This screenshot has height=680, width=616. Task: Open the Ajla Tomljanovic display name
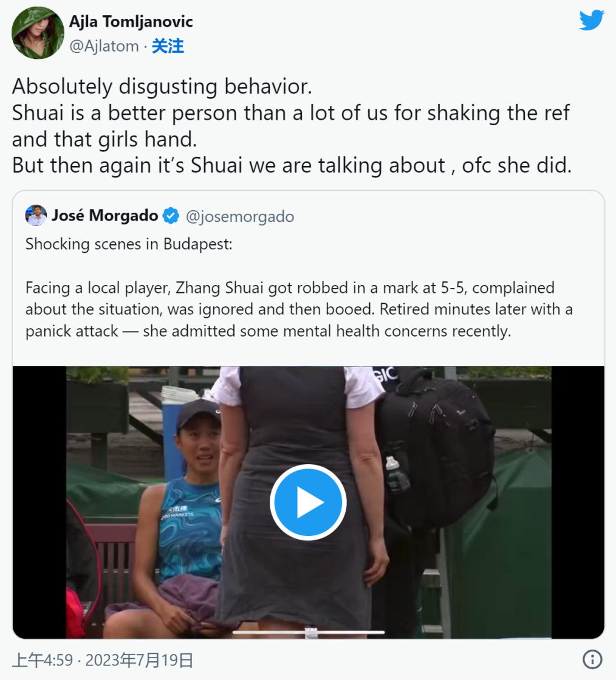(x=131, y=22)
